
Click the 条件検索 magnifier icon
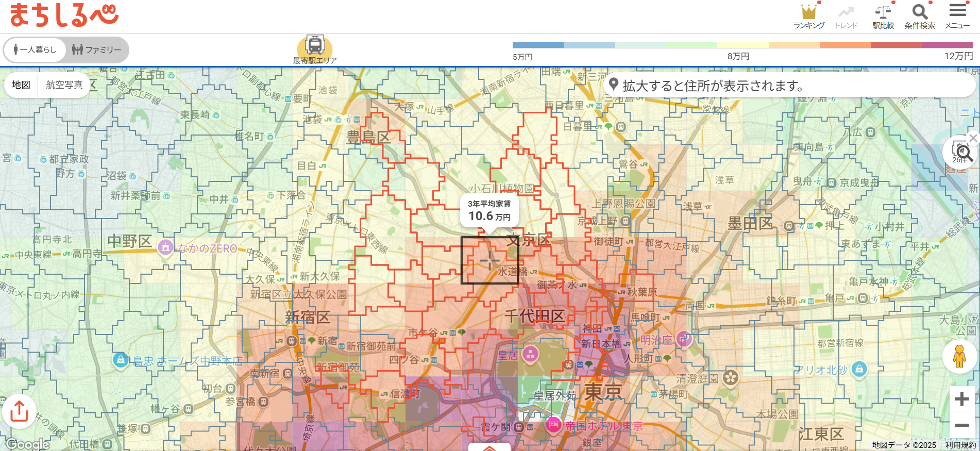[920, 12]
